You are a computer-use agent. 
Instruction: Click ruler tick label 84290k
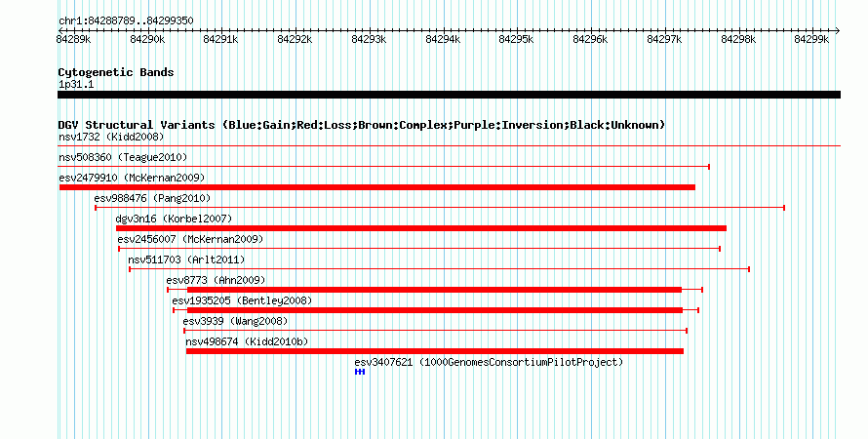click(x=147, y=39)
